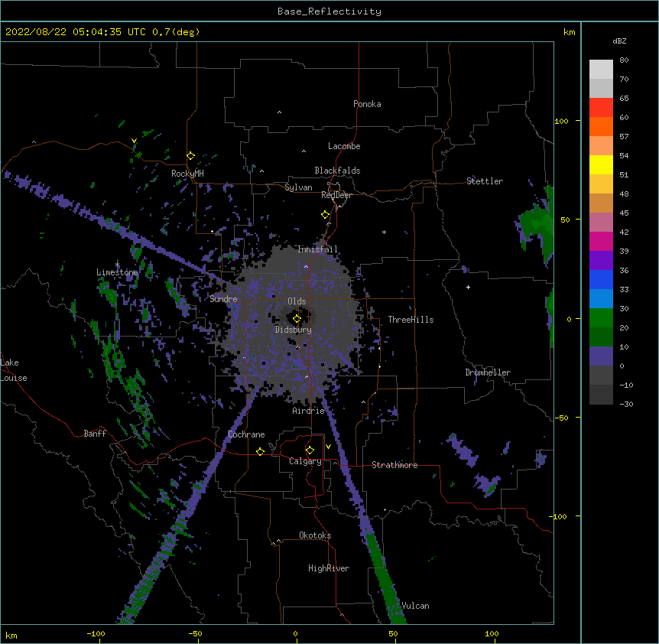Click the Strathmore label
Screen dimensions: 659x644
pos(394,465)
